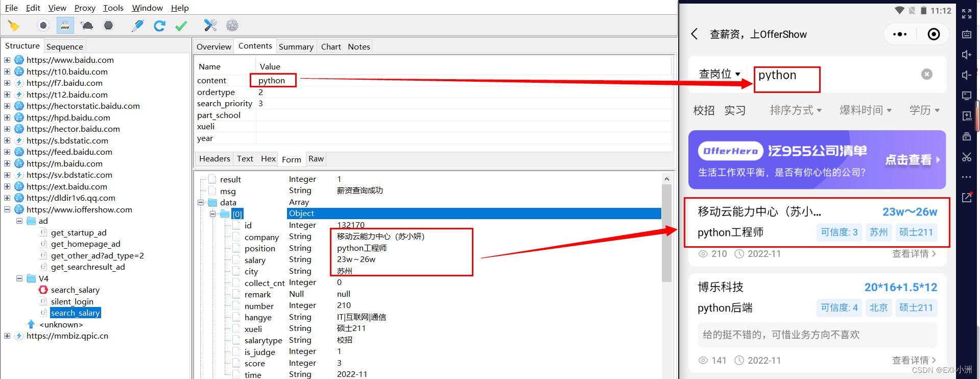Open the Tools menu

113,8
